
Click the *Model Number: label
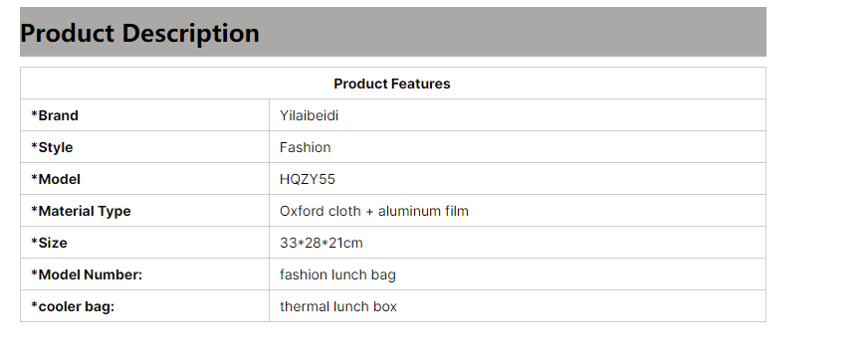click(87, 274)
